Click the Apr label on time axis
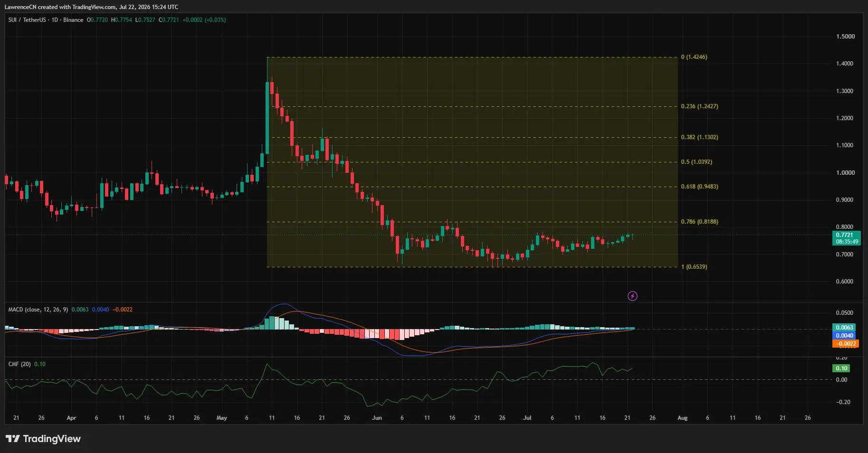868x453 pixels. point(71,418)
